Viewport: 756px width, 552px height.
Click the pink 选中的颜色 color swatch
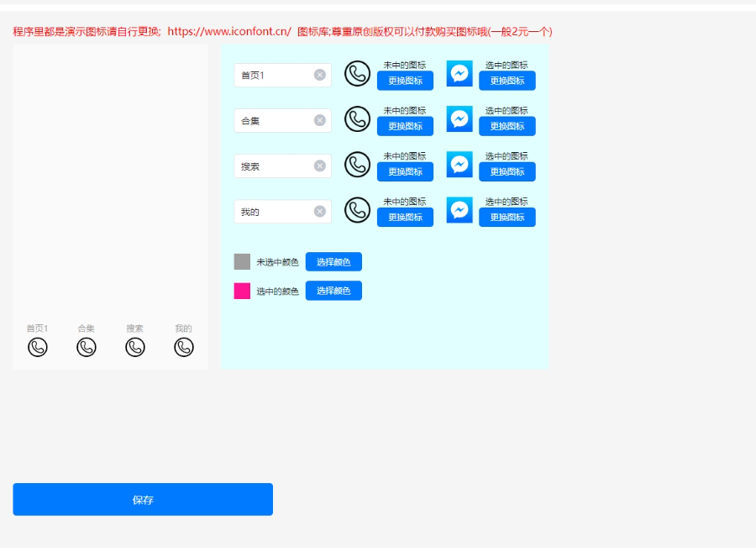coord(242,291)
